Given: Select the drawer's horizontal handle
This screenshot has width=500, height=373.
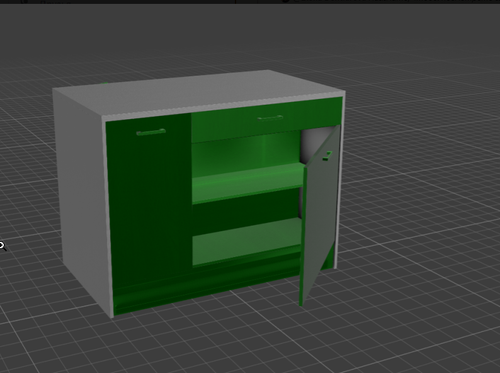Looking at the screenshot, I should [270, 118].
